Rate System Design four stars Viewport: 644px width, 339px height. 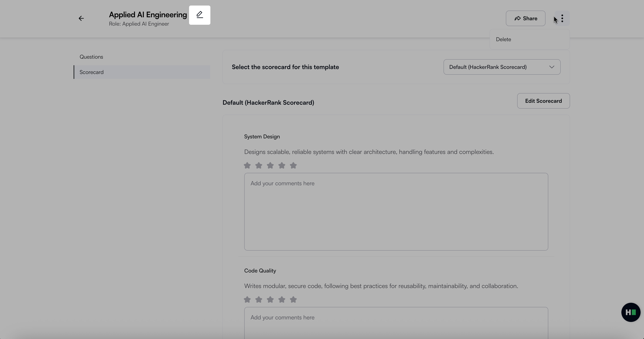pyautogui.click(x=282, y=165)
